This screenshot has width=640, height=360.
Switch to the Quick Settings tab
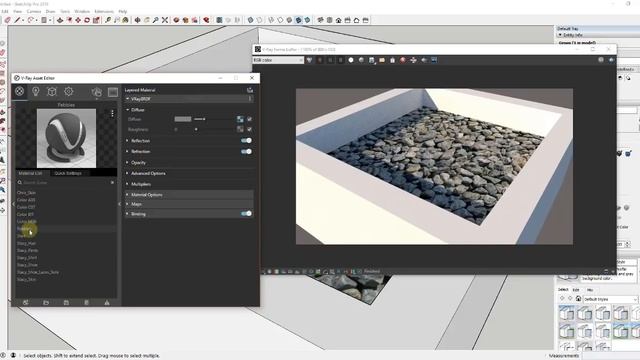click(68, 173)
